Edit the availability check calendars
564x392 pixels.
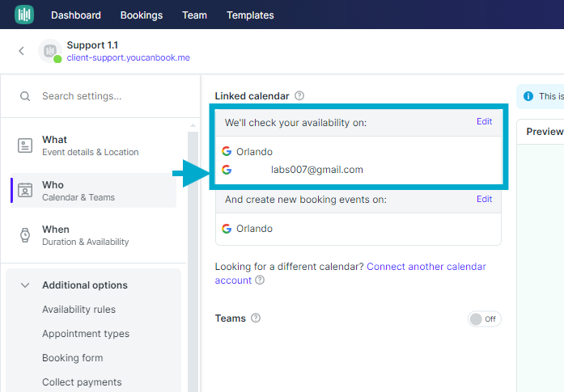point(484,121)
